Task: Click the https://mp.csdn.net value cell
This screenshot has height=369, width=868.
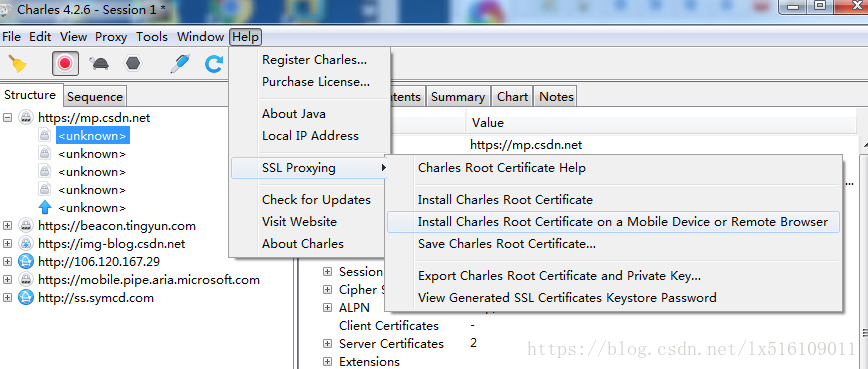Action: (526, 145)
